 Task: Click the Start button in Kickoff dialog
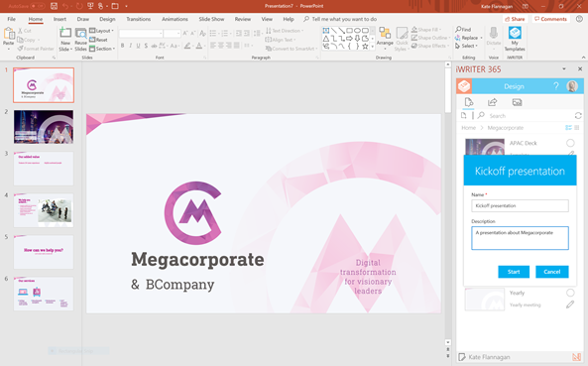pos(514,272)
